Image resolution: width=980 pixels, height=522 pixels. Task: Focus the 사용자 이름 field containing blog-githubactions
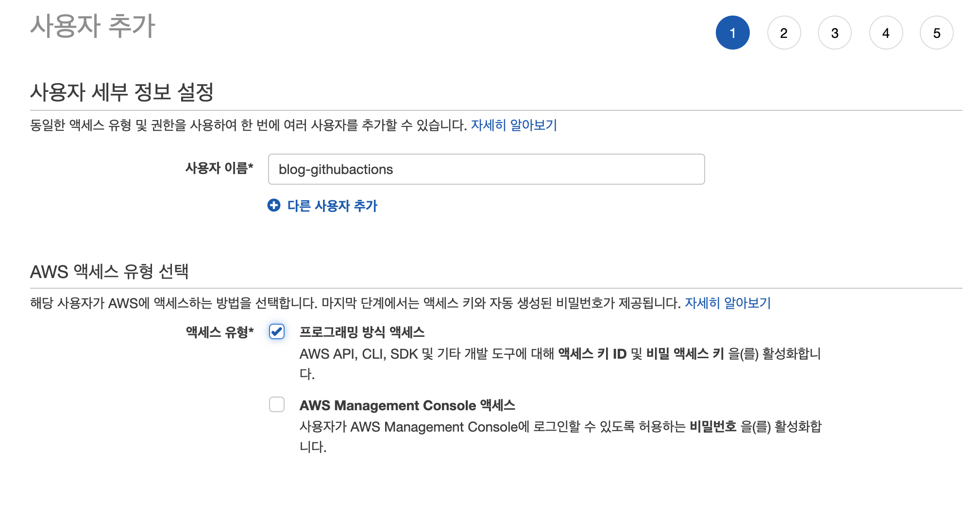(x=486, y=169)
